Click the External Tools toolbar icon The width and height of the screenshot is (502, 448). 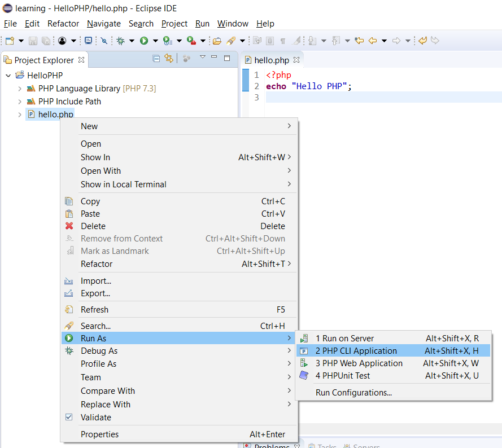(191, 41)
